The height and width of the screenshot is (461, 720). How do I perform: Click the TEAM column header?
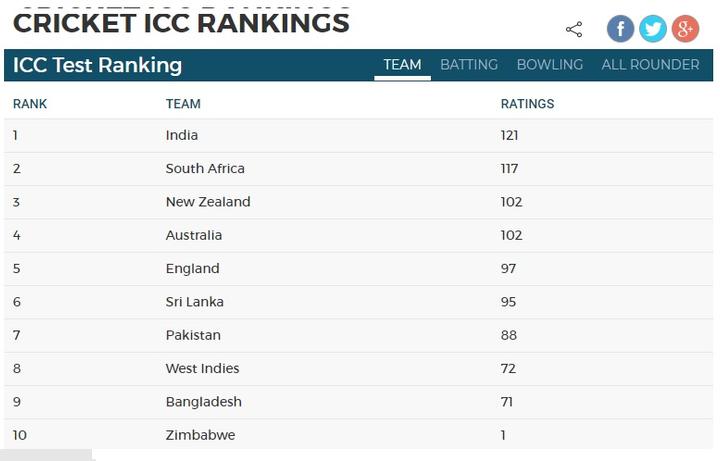coord(183,104)
